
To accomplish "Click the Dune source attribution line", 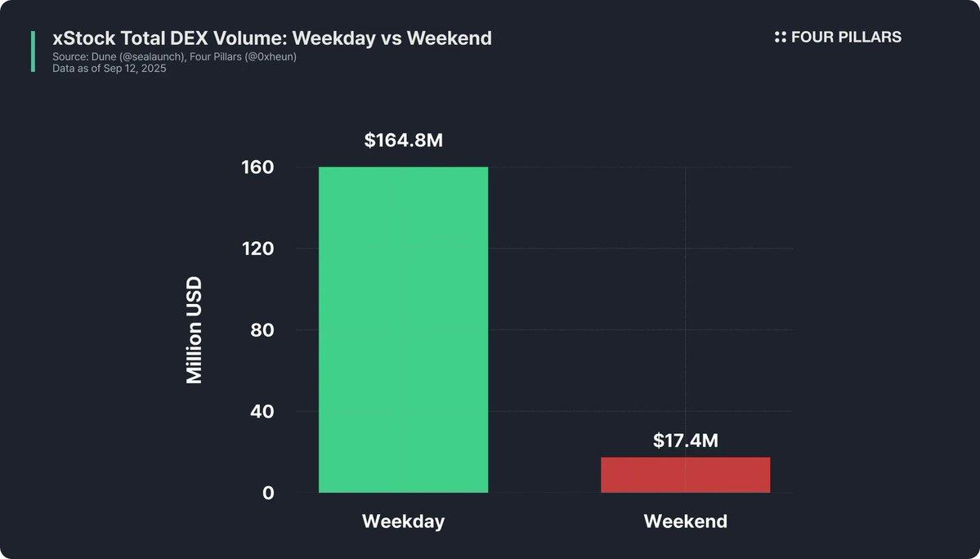I will [x=174, y=57].
